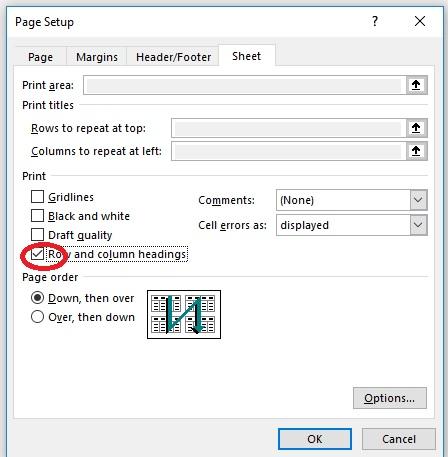This screenshot has height=457, width=448.
Task: Choose the Over, then down radio button
Action: coord(37,317)
